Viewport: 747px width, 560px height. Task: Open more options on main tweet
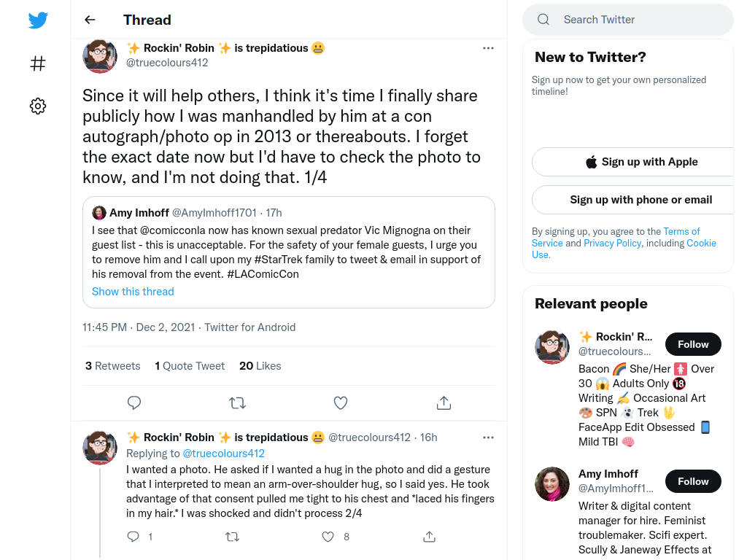[488, 48]
